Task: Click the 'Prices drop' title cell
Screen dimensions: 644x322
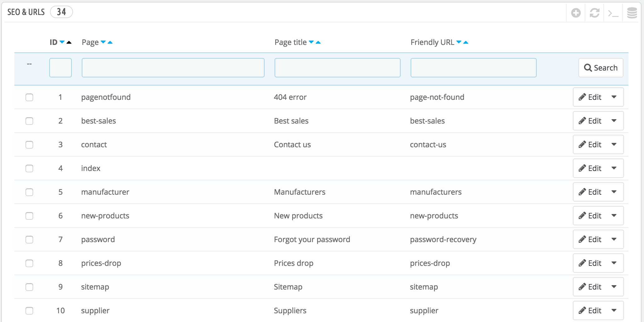Action: (294, 263)
